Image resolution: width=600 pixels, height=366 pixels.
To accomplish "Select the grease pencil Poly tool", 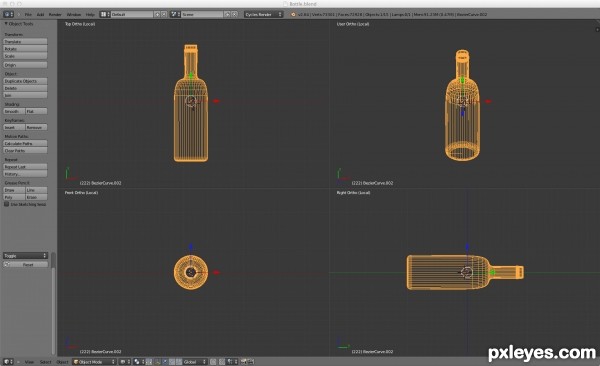I will pos(14,197).
